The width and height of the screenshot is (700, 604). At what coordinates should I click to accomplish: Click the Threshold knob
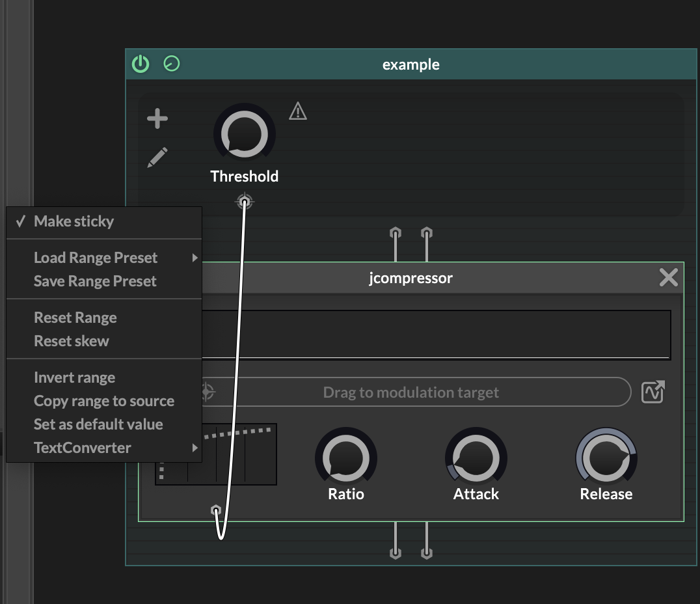click(x=245, y=135)
